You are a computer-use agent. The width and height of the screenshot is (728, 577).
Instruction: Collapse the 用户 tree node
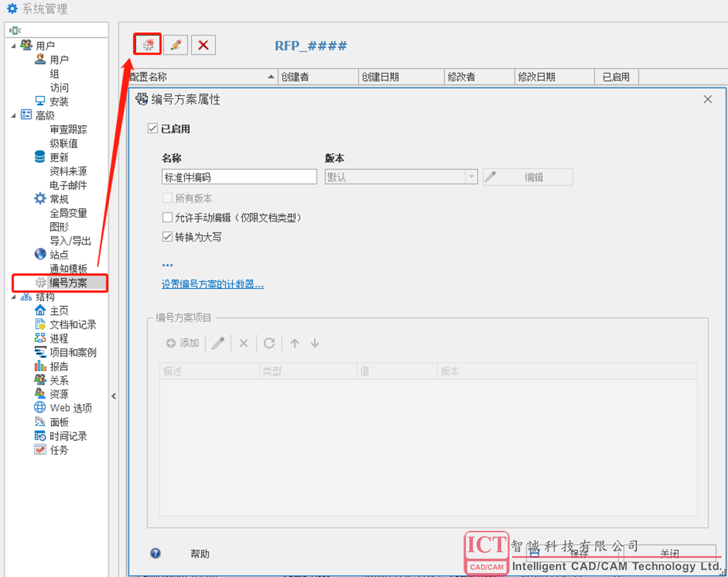[13, 46]
